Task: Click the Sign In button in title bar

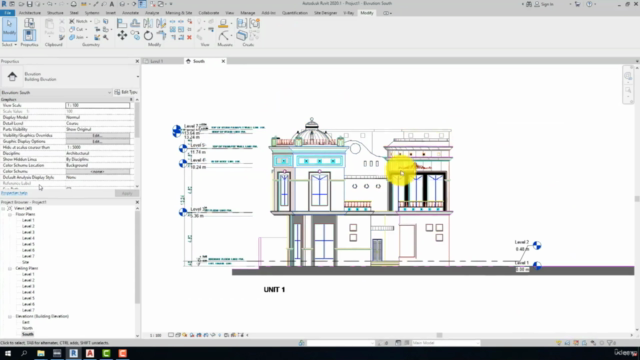Action: [x=544, y=4]
